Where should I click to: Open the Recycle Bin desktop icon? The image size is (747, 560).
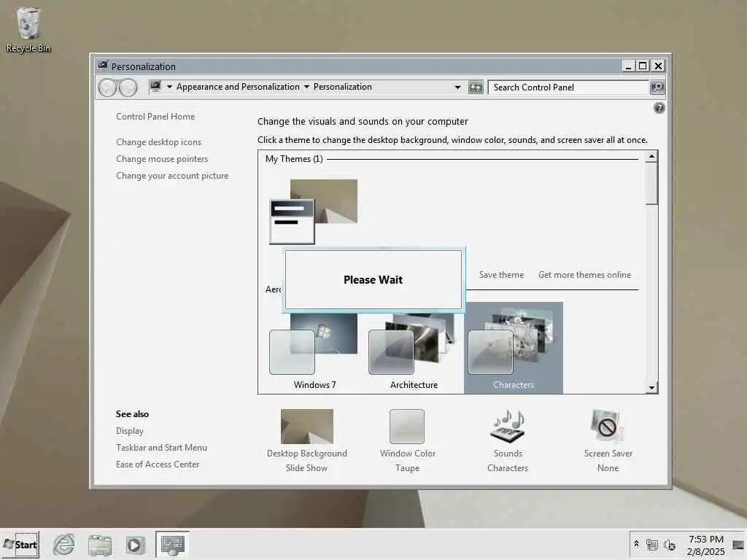pyautogui.click(x=28, y=29)
